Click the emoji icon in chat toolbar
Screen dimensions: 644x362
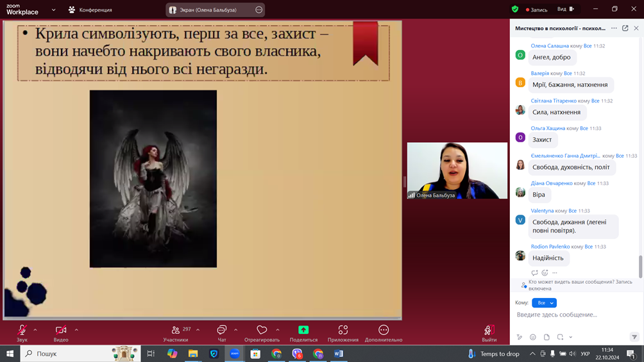[532, 337]
